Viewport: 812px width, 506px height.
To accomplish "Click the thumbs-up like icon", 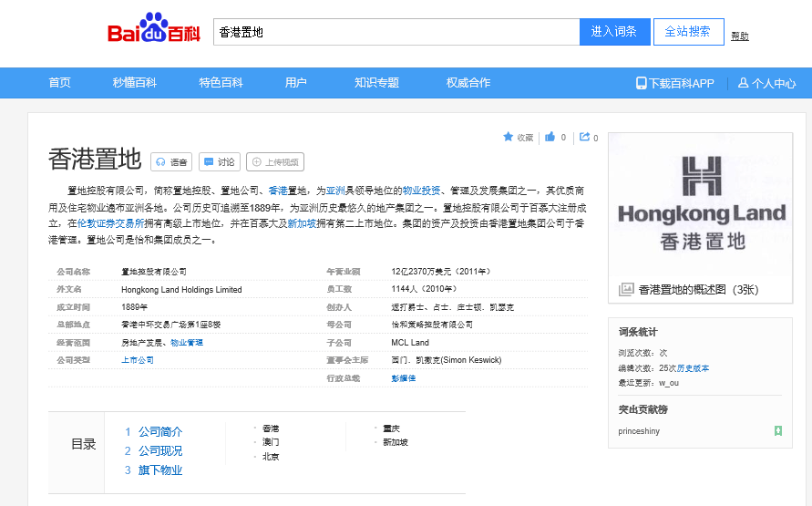I will [x=550, y=137].
